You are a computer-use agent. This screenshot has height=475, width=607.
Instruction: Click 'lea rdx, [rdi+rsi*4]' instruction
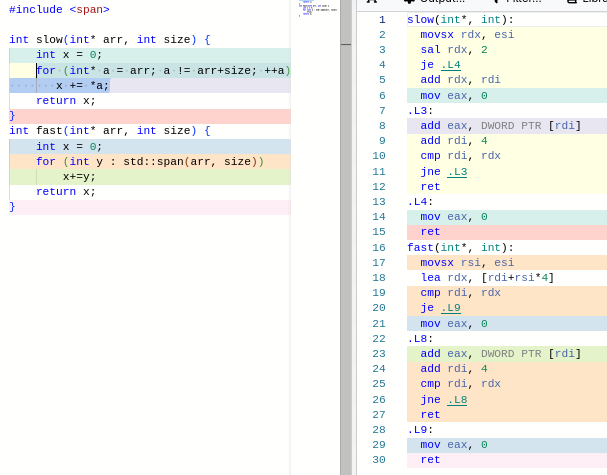[x=487, y=278]
